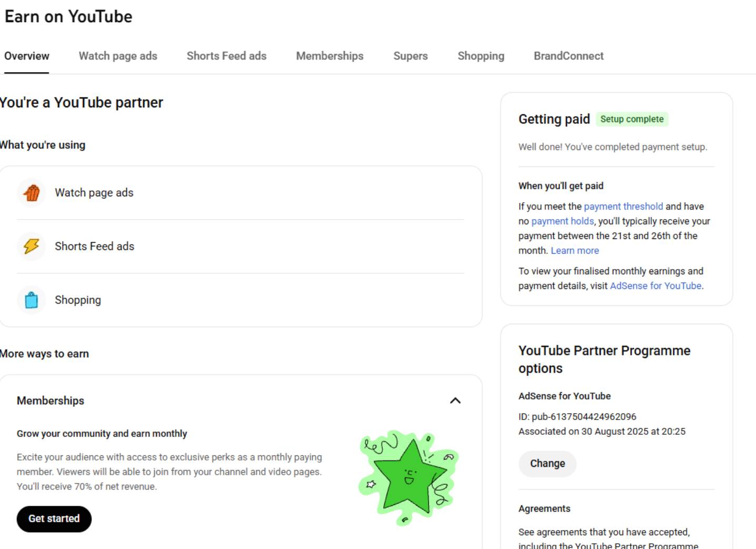Collapse the Memberships section chevron
The width and height of the screenshot is (756, 549).
click(x=455, y=401)
